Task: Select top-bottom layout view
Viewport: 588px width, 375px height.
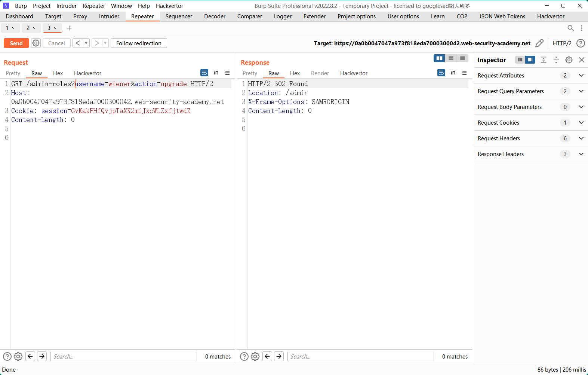Action: 451,58
